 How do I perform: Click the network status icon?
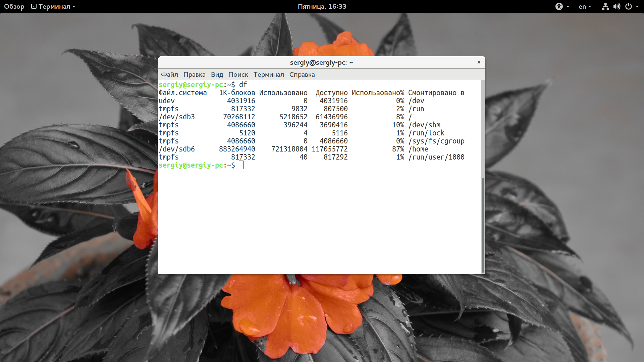[x=605, y=6]
